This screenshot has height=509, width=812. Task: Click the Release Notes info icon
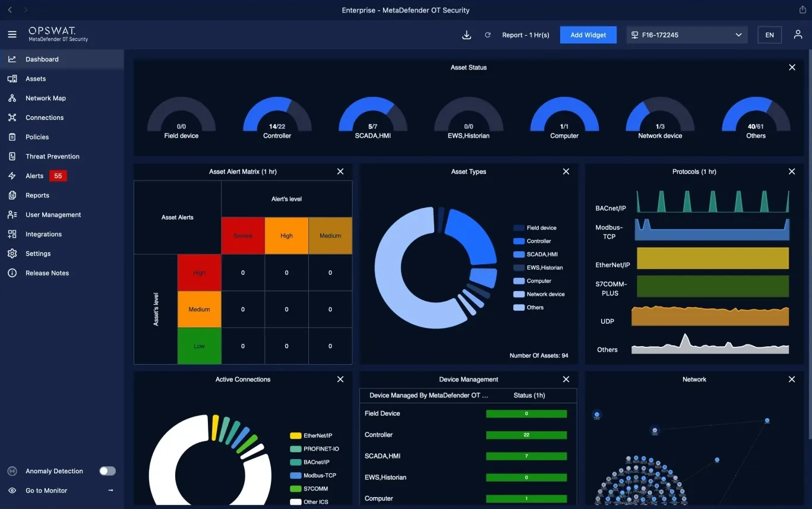tap(12, 273)
